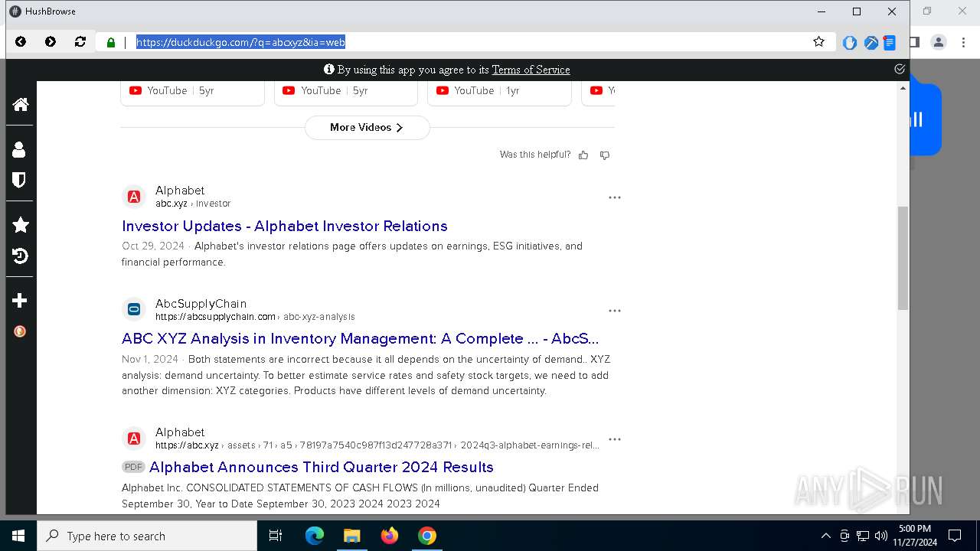This screenshot has height=551, width=980.
Task: Click the taskbar search box
Action: tap(147, 536)
